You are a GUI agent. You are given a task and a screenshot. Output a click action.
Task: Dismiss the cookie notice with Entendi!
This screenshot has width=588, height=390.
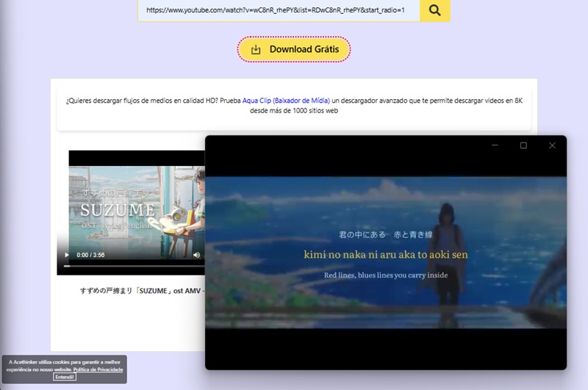tap(65, 377)
